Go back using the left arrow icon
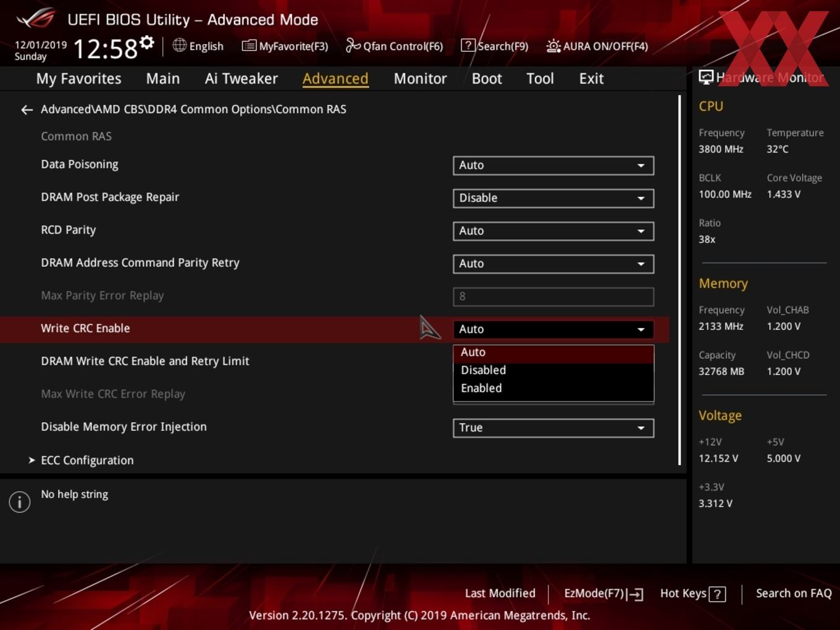This screenshot has height=630, width=840. tap(27, 110)
